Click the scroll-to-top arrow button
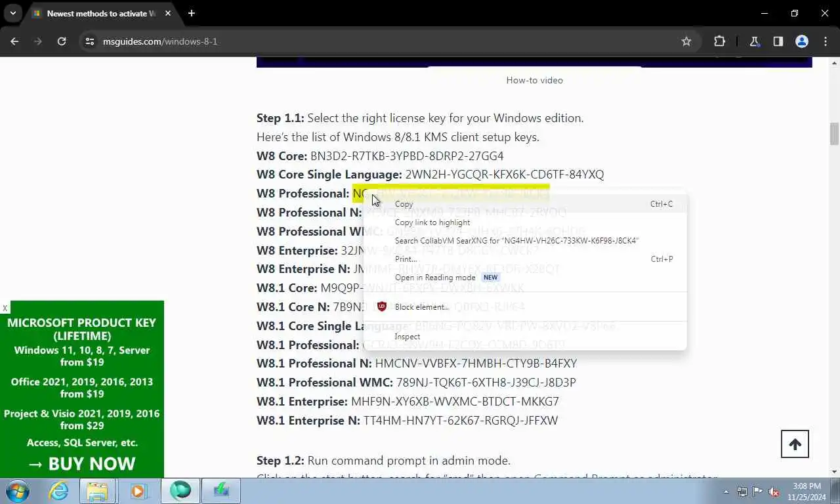Screen dimensions: 840x504 coord(795,444)
